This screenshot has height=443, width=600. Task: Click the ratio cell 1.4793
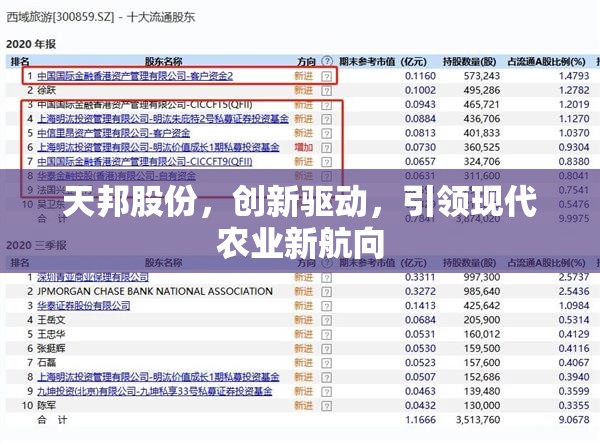pyautogui.click(x=574, y=76)
